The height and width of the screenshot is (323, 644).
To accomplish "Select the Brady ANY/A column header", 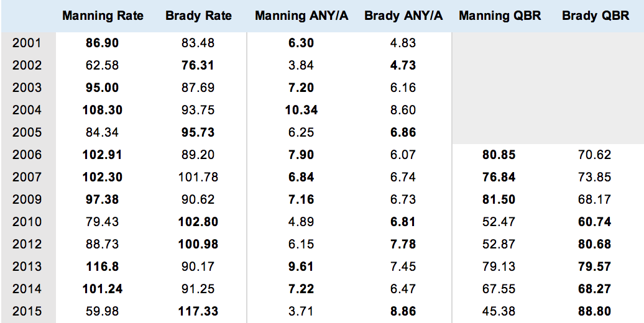I will [x=403, y=16].
